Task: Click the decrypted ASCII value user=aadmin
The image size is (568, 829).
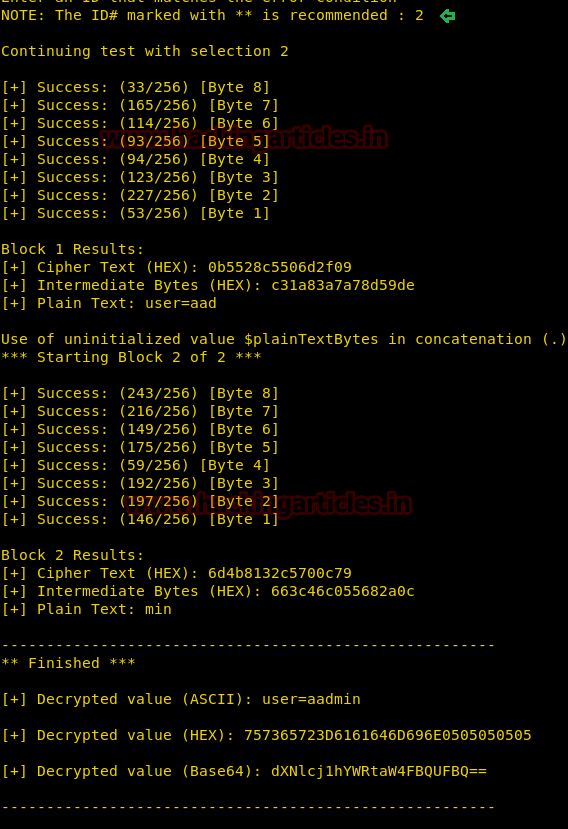Action: pos(312,699)
